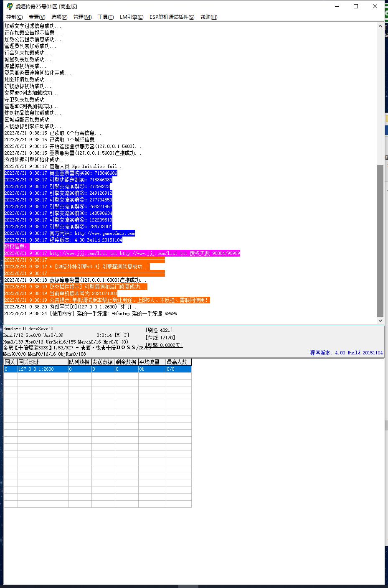Click the 网关地址 column header

pos(43,362)
